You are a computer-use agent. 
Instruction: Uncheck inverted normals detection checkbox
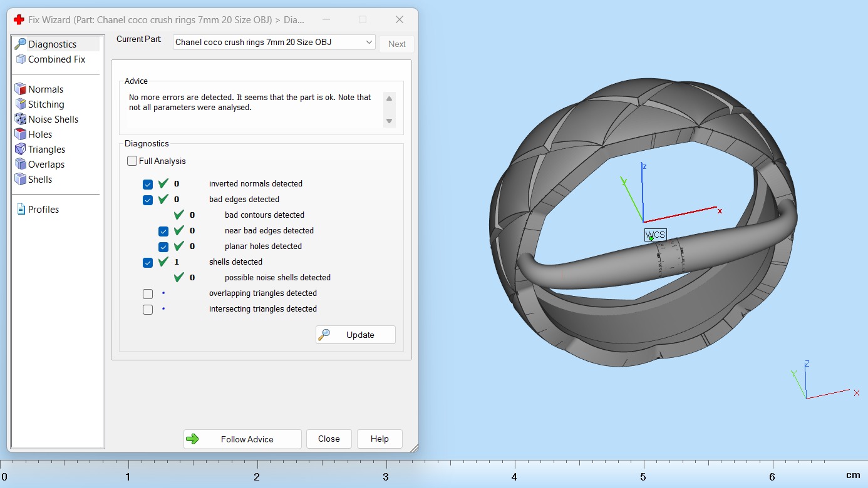(148, 184)
